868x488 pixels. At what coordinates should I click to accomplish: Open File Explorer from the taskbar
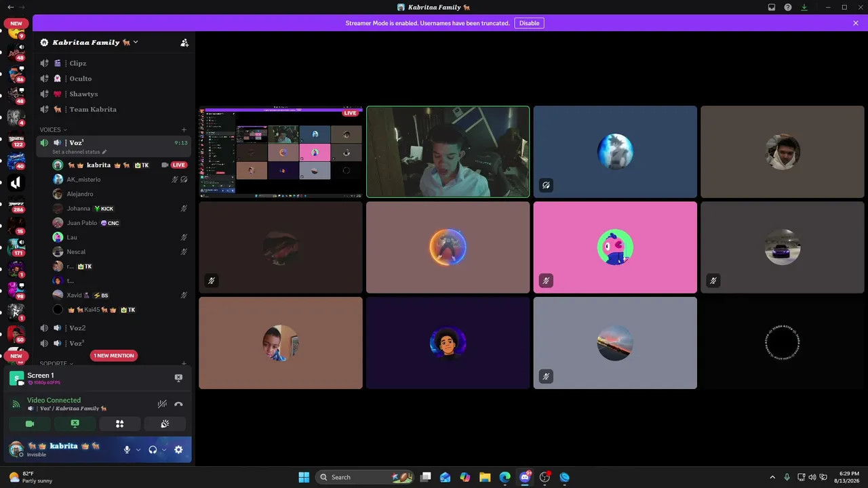pos(485,477)
